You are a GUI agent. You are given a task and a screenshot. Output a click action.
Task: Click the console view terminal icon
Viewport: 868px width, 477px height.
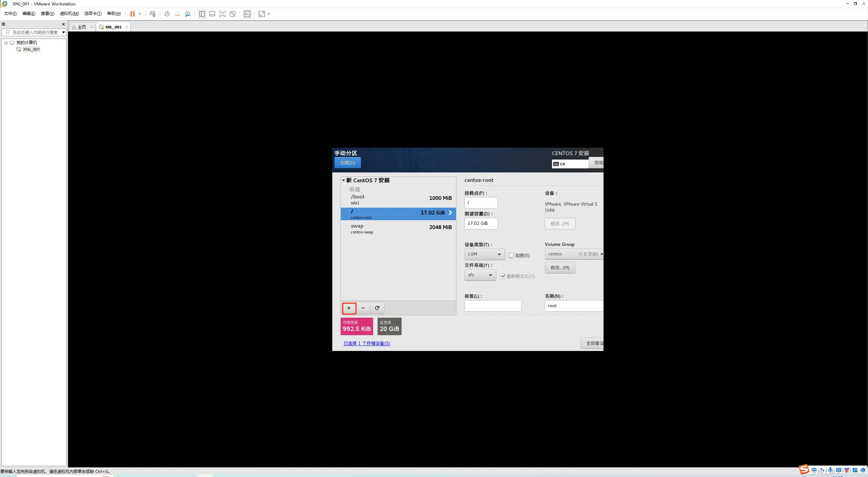point(247,14)
